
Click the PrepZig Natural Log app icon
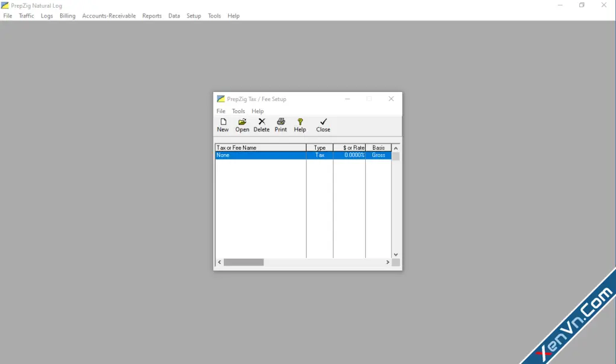(5, 5)
